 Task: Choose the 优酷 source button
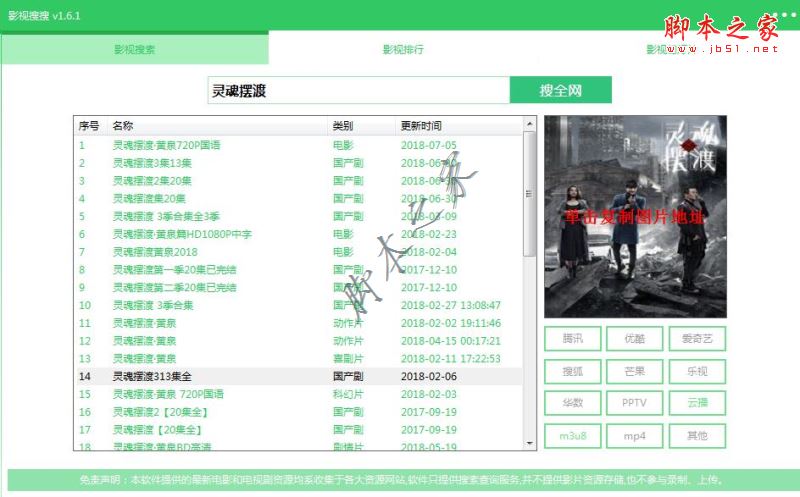point(635,338)
